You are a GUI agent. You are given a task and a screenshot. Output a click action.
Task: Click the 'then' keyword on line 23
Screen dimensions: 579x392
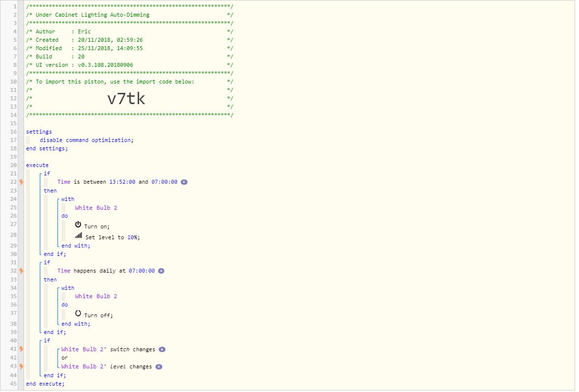tap(50, 191)
